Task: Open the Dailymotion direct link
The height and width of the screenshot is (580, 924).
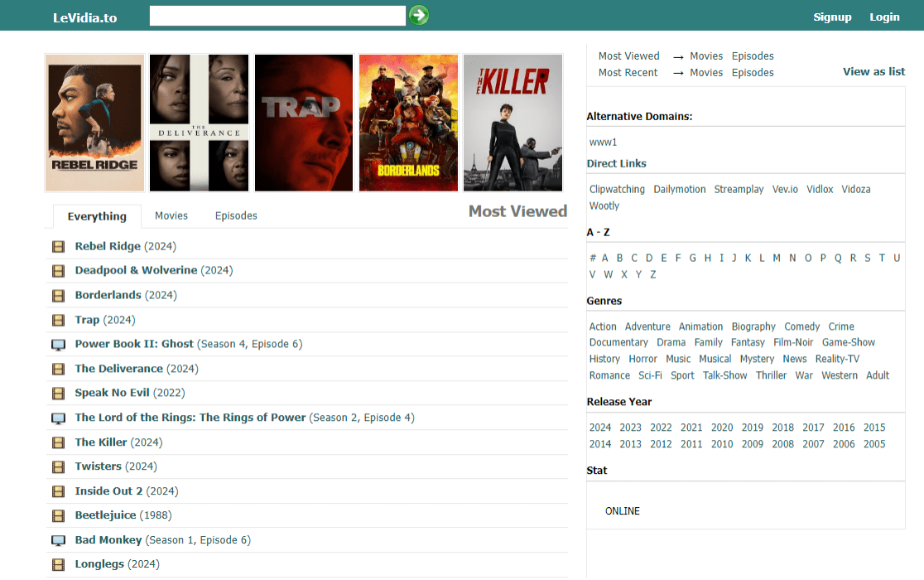Action: (679, 189)
